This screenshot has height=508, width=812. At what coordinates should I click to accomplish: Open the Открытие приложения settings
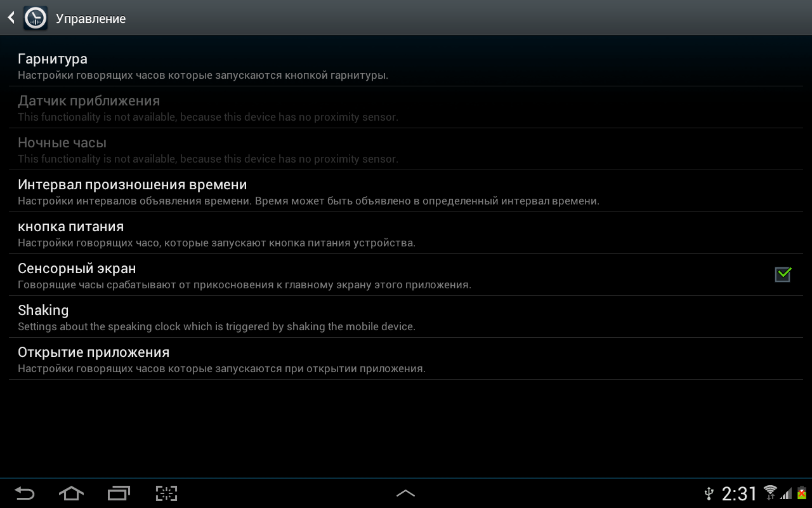tap(406, 359)
